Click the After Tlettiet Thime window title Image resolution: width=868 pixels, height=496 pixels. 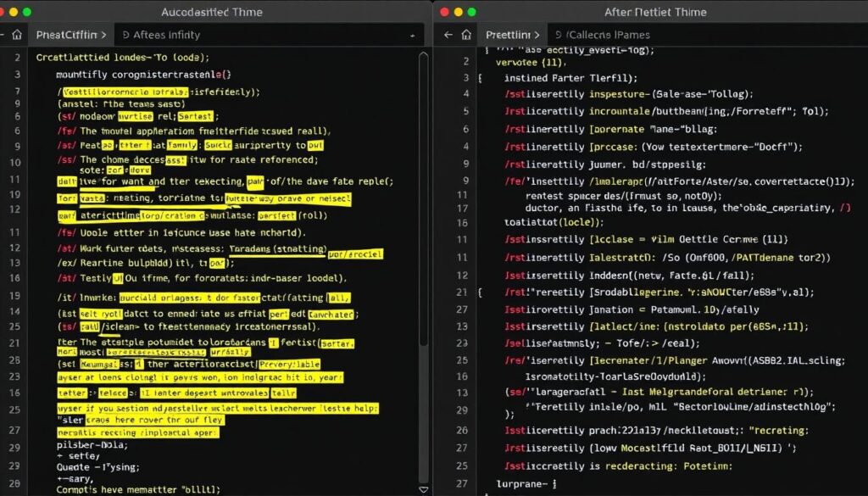pyautogui.click(x=655, y=12)
